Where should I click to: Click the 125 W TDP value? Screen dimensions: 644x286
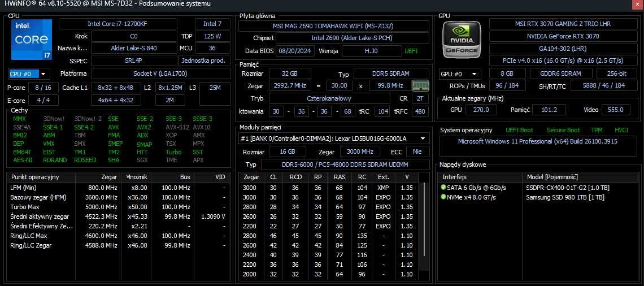tap(212, 36)
